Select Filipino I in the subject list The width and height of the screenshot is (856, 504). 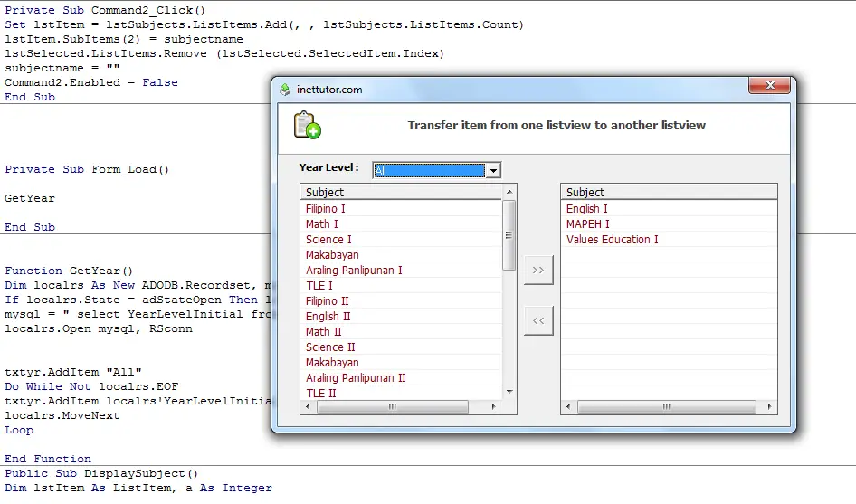(x=326, y=209)
